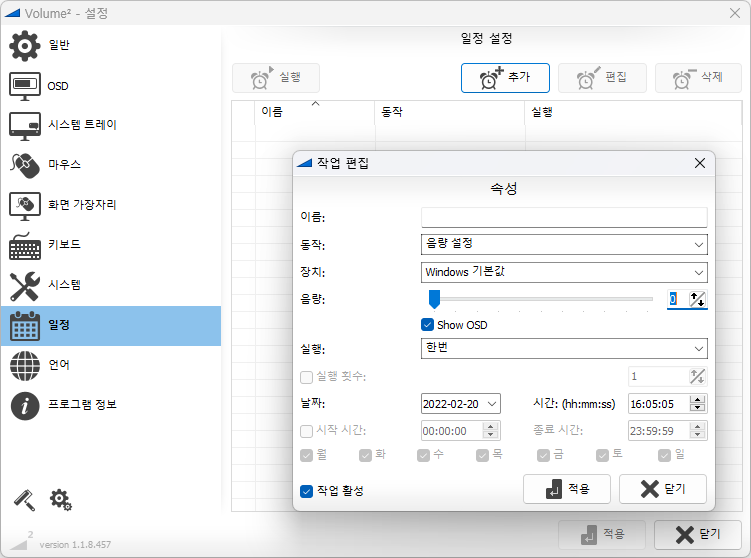Uncheck the 일 weekday checkbox
The width and height of the screenshot is (751, 558).
[x=664, y=455]
